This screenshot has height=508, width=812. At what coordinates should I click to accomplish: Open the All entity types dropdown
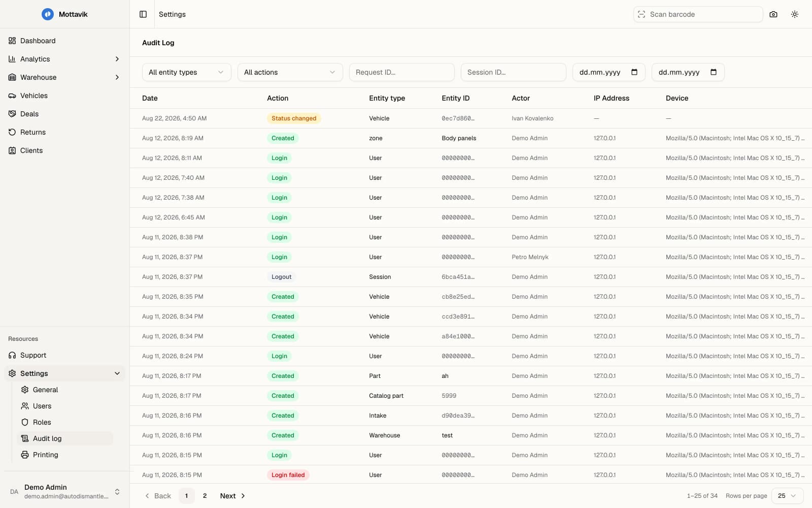tap(187, 72)
